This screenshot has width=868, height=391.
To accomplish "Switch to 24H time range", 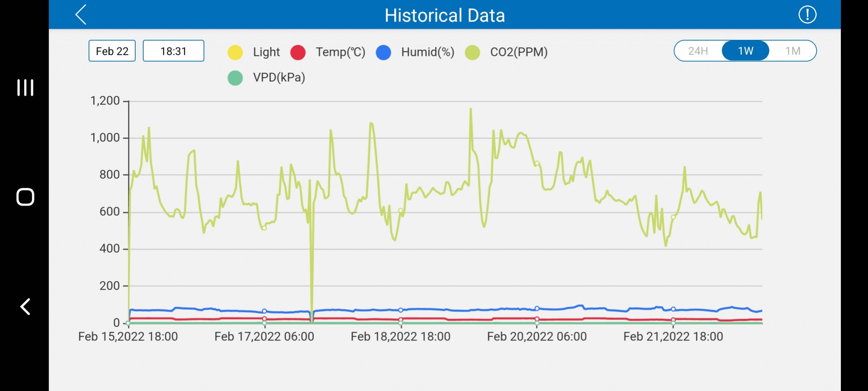I will (698, 51).
